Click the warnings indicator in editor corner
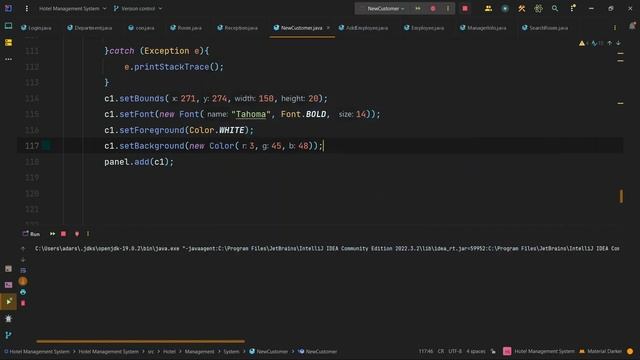This screenshot has height=360, width=640. (583, 43)
